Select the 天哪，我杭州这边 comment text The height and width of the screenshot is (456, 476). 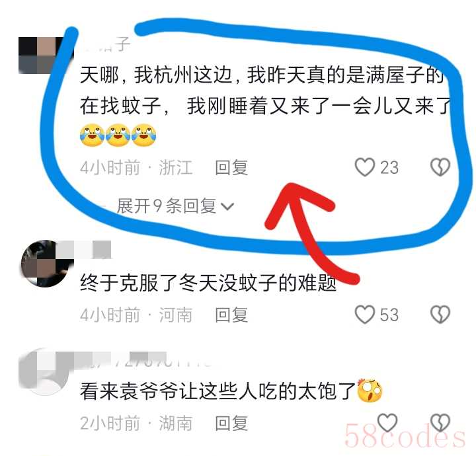[265, 91]
